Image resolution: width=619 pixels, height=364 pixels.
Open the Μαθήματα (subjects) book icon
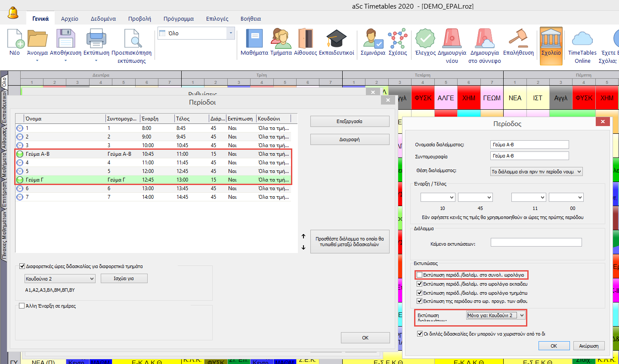pos(254,39)
